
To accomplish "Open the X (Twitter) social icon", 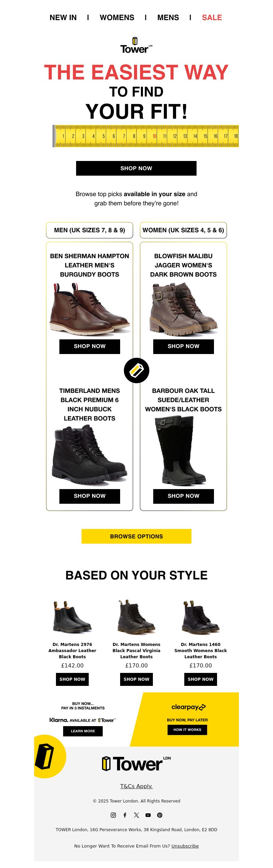I will [x=136, y=815].
